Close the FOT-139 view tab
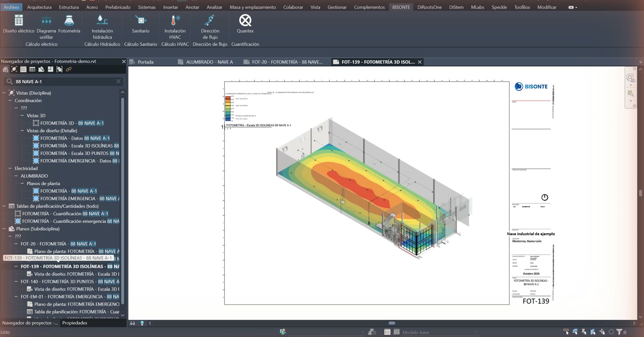This screenshot has width=644, height=337. coord(420,62)
